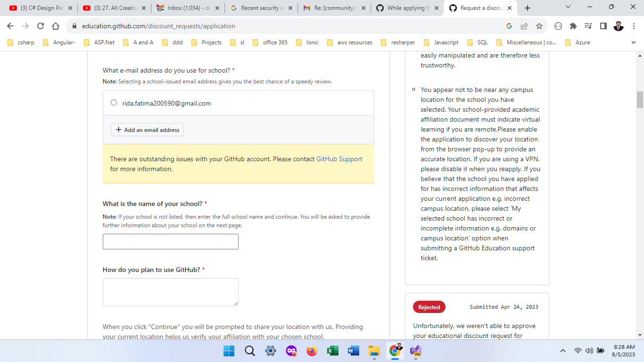Bookmark this page with the star icon
Image resolution: width=644 pixels, height=362 pixels.
[x=539, y=27]
